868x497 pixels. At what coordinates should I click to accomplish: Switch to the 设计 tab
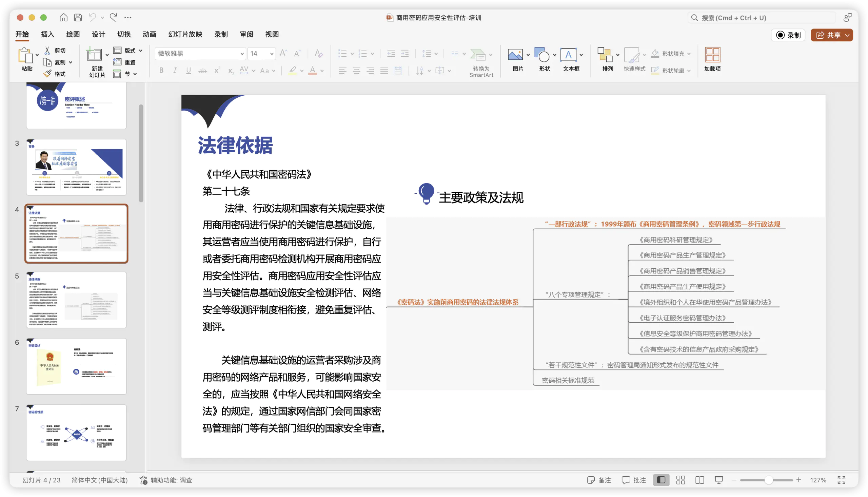coord(98,34)
